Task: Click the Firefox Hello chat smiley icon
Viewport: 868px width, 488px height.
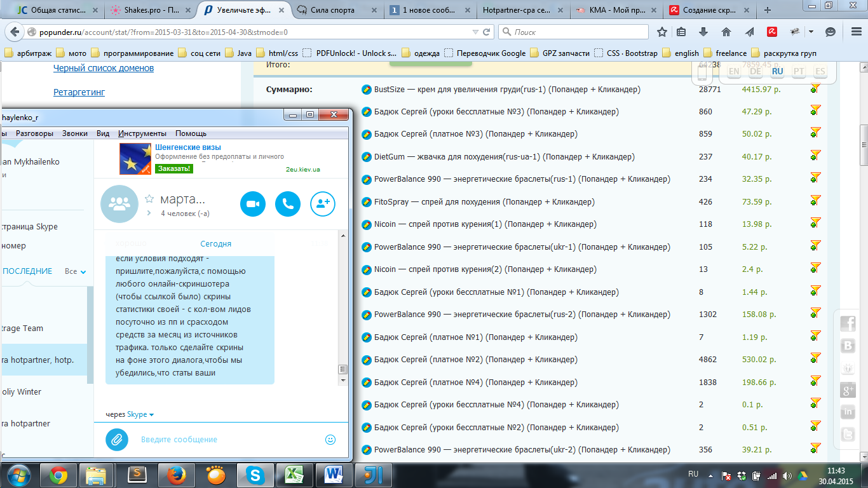Action: click(x=831, y=32)
